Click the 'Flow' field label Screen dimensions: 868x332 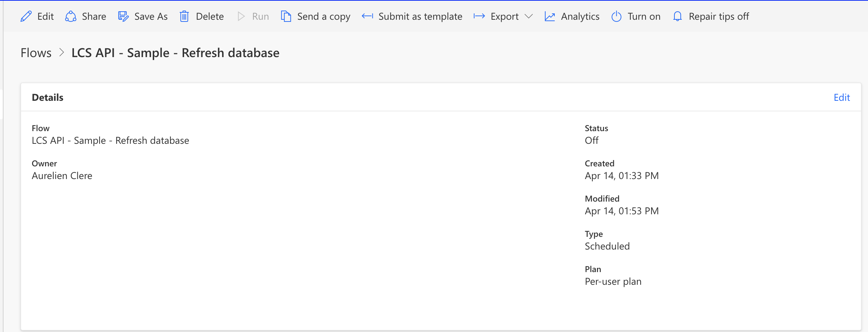(x=40, y=128)
